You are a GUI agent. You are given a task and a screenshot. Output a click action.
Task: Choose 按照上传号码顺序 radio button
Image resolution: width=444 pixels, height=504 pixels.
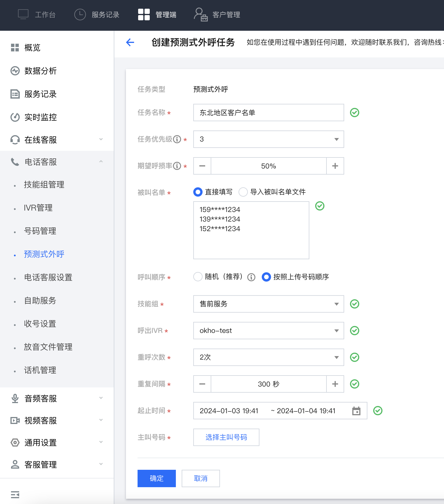click(266, 277)
